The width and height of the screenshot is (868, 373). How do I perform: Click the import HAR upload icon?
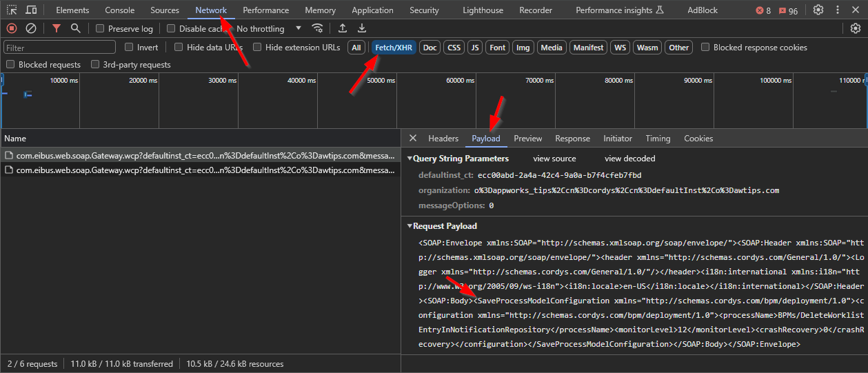(343, 28)
